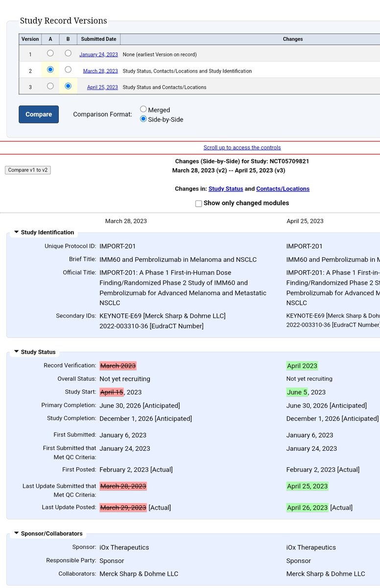
Task: Click struck-through March 28, 2023 update date
Action: [123, 486]
